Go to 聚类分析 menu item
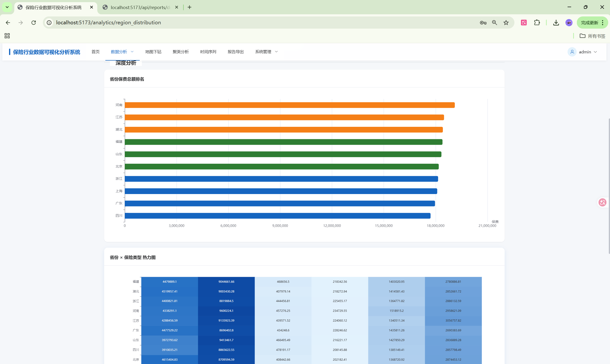Screen dimensions: 610x364 (x=180, y=52)
